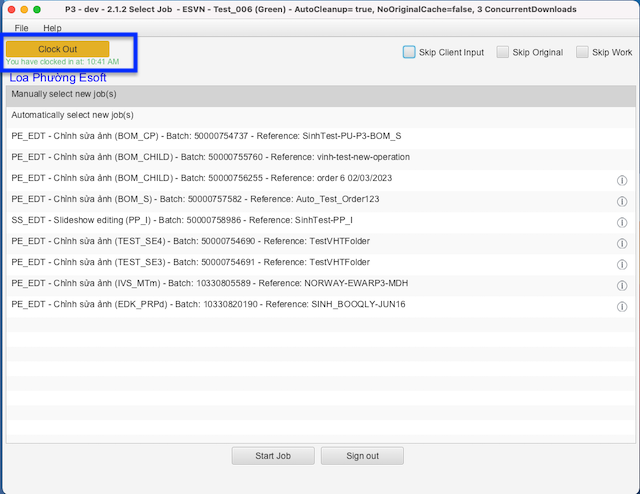Click info icon for Batch 50000754691 row
The image size is (640, 494).
(622, 265)
